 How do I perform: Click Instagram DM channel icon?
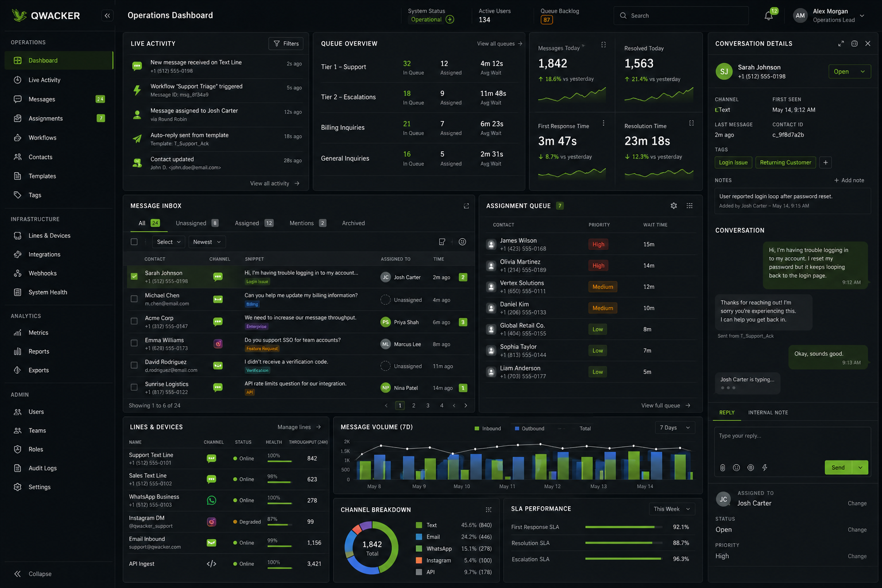[x=211, y=522]
